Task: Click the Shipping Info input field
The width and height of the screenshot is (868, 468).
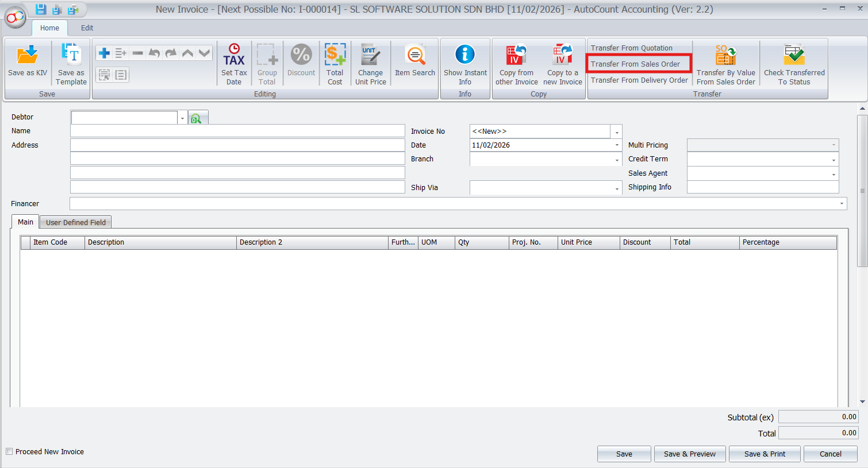Action: pos(762,187)
